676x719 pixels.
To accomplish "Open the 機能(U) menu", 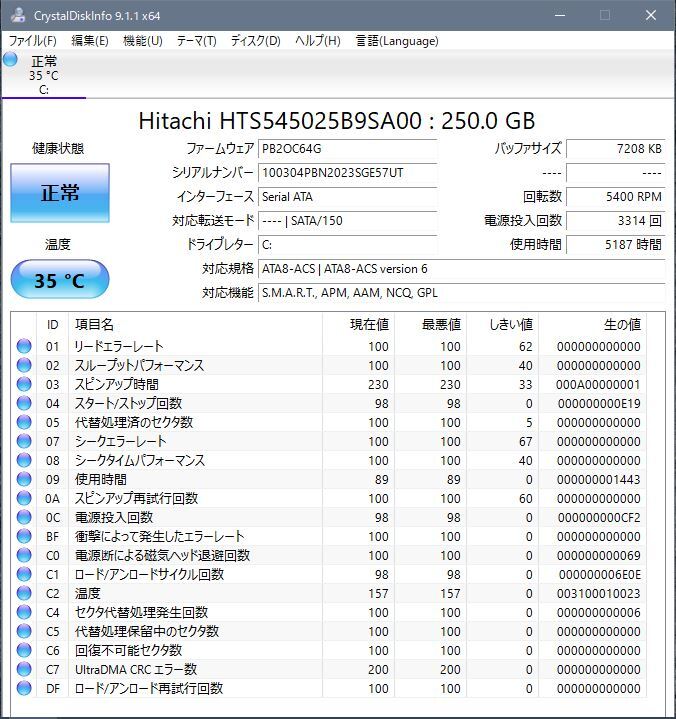I will pos(142,41).
